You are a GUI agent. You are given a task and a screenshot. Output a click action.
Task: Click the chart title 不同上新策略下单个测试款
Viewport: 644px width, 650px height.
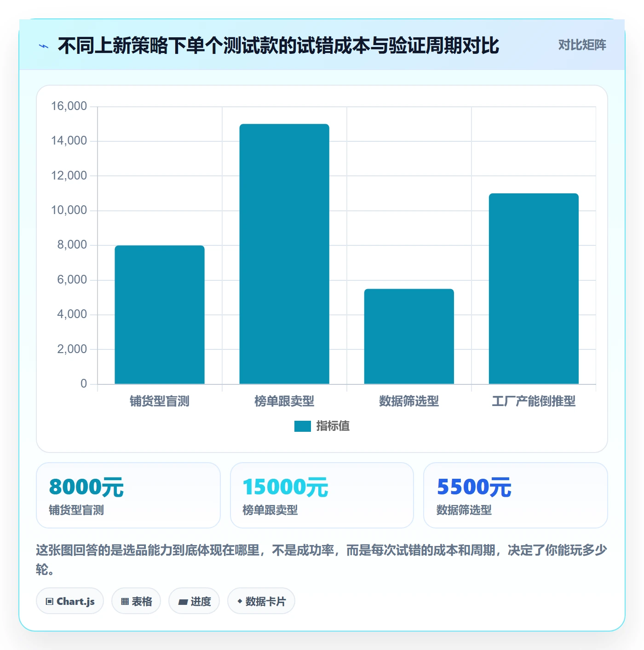[x=278, y=46]
